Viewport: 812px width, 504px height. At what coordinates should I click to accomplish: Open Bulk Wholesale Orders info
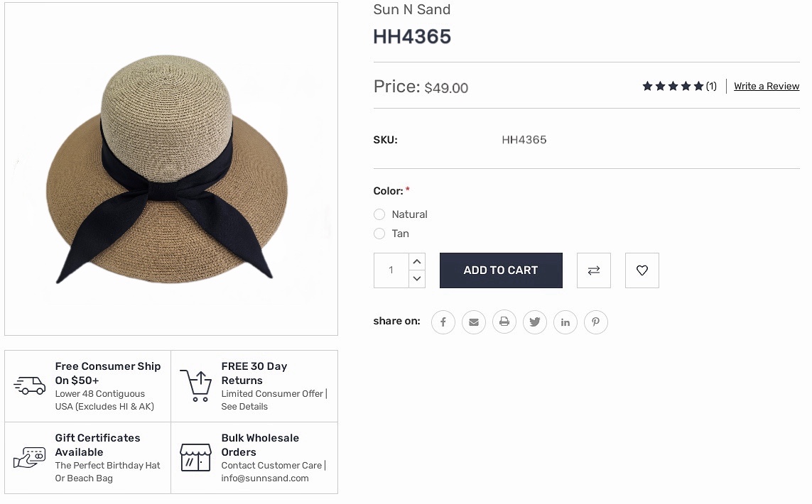(254, 458)
